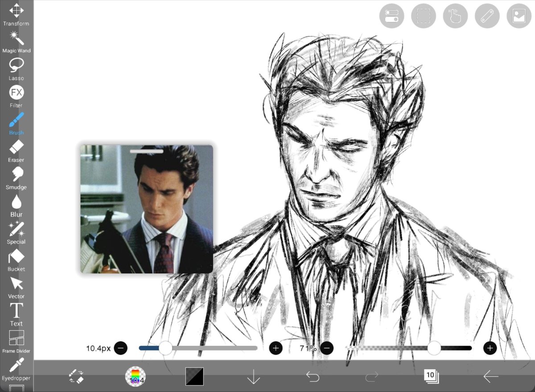
Task: Choose the Lasso selection tool
Action: click(16, 69)
